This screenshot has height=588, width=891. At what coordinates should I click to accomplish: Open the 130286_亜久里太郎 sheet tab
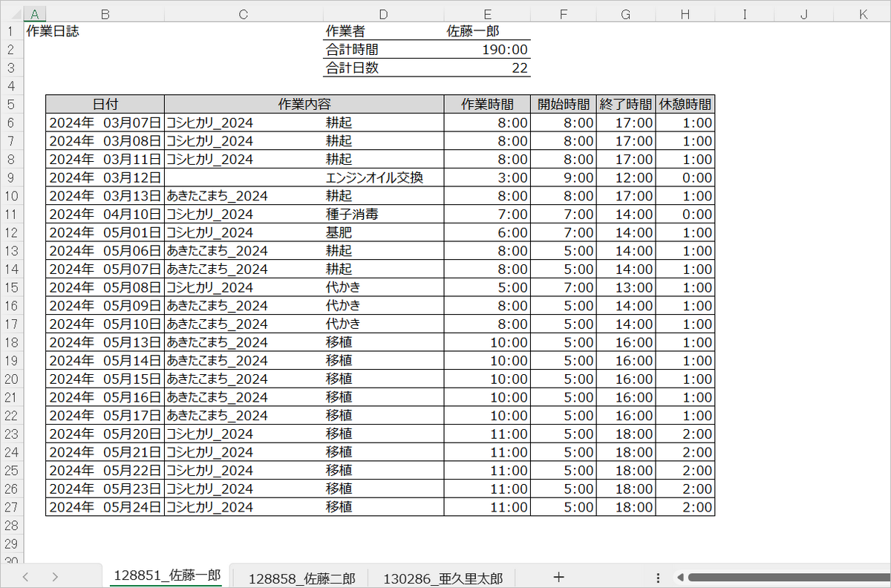click(443, 578)
